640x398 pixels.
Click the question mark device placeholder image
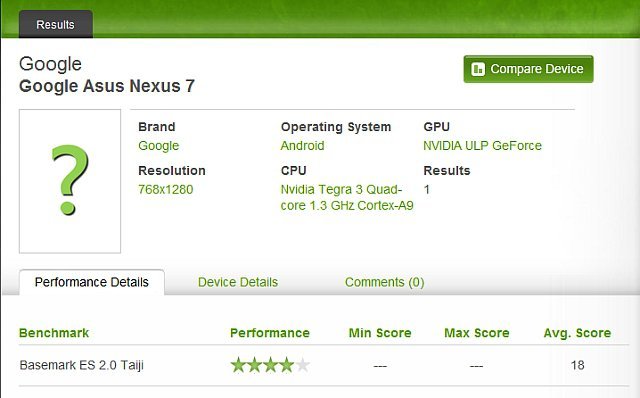[70, 181]
